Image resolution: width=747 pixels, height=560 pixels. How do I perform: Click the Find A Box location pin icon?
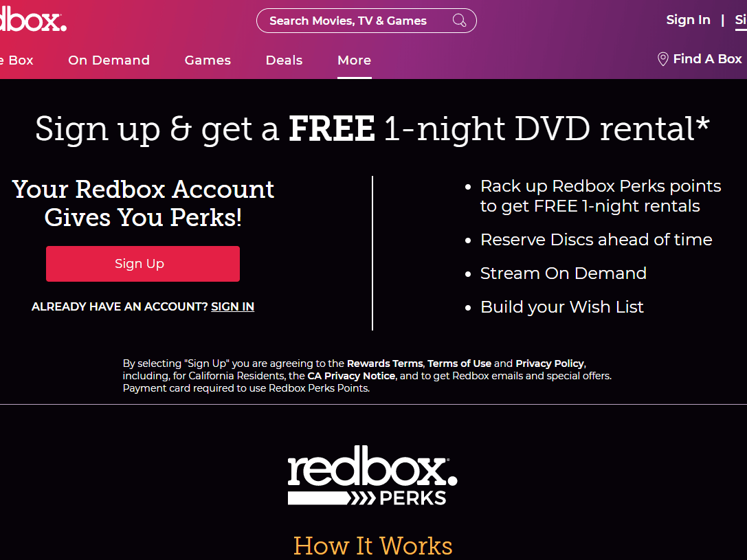tap(662, 59)
